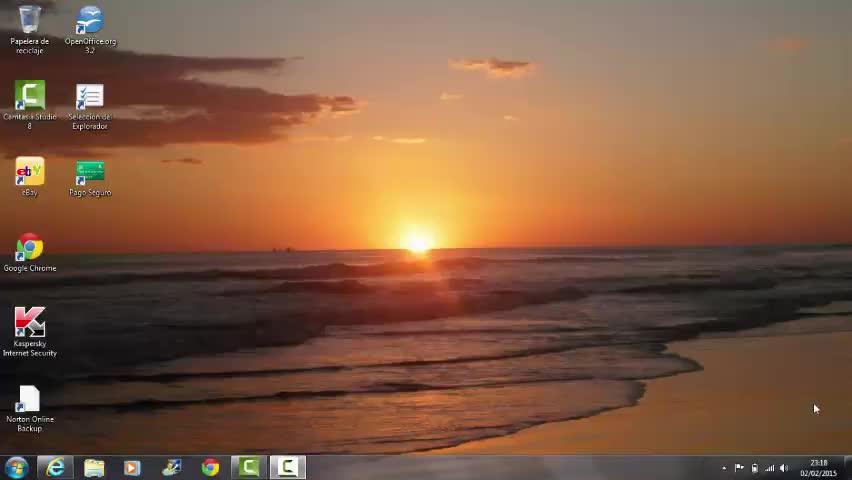Image resolution: width=852 pixels, height=480 pixels.
Task: Select the Kaspersky Internet Security desktop shortcut
Action: 30,332
